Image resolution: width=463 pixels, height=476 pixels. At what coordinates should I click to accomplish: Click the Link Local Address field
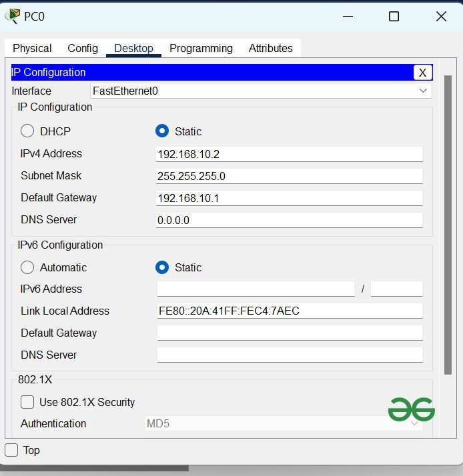coord(289,311)
